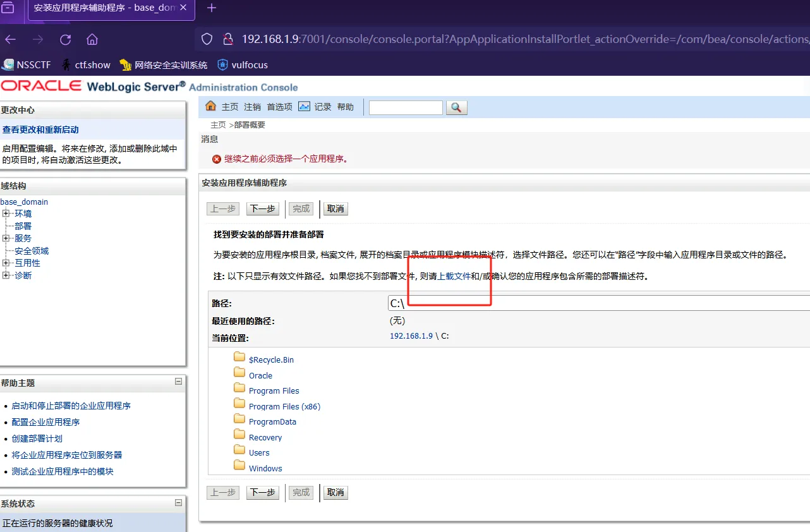Select base_domain in domain tree

coord(24,202)
